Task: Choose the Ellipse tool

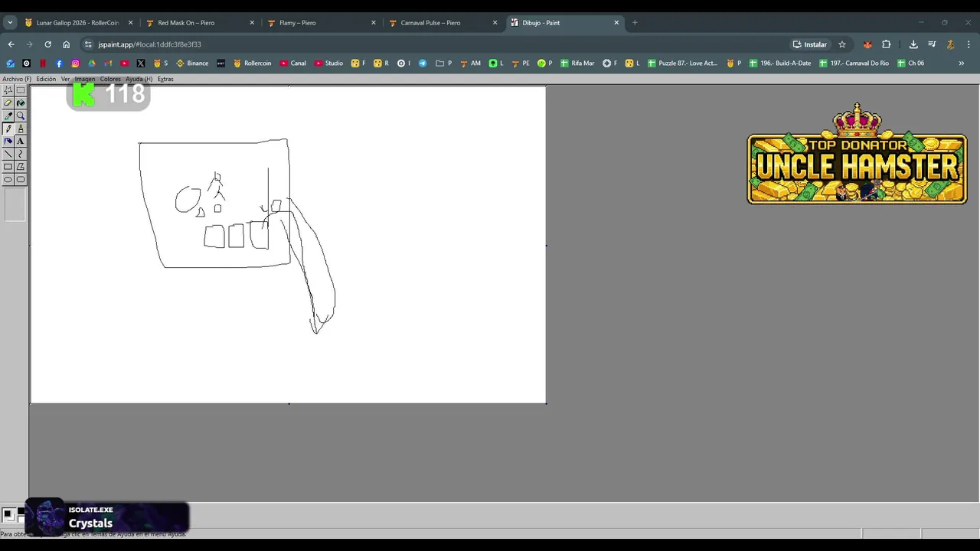Action: point(8,180)
